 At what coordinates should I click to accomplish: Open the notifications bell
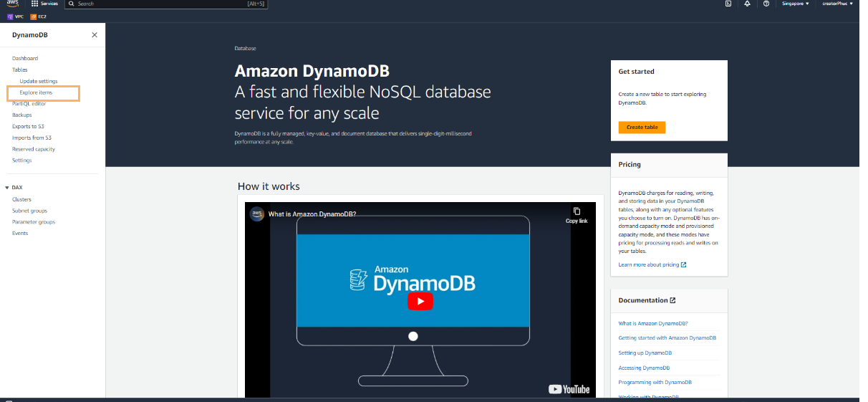747,4
